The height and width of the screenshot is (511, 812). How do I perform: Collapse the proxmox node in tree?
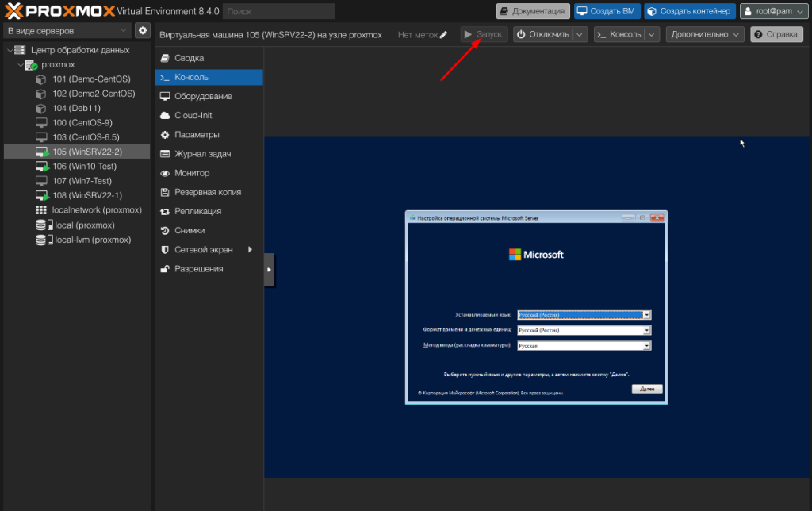pyautogui.click(x=21, y=65)
